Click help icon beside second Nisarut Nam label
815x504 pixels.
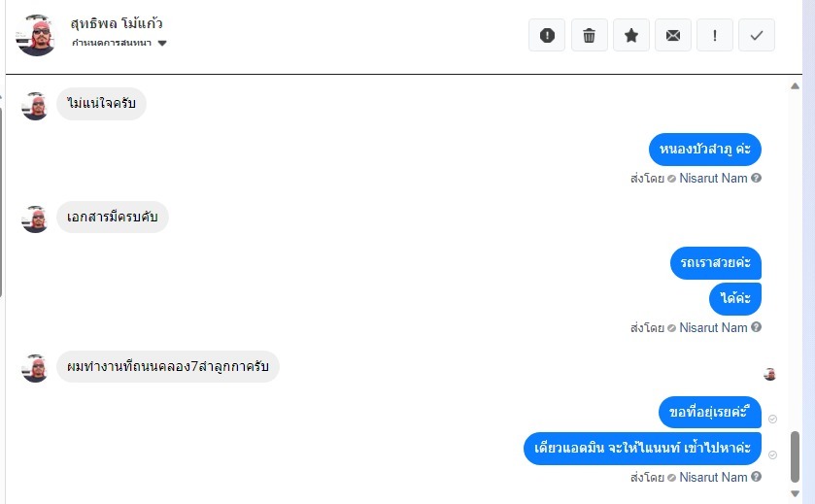(x=757, y=327)
